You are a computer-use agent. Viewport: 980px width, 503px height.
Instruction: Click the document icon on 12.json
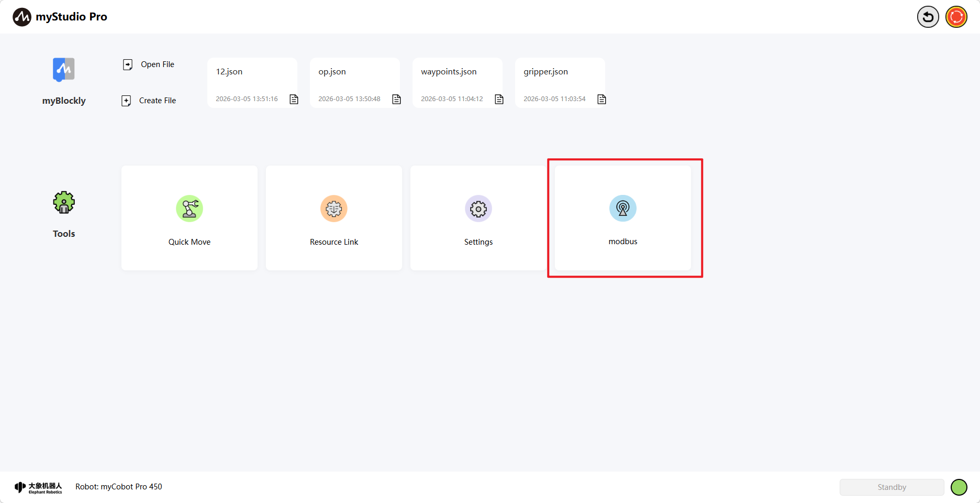pyautogui.click(x=294, y=99)
